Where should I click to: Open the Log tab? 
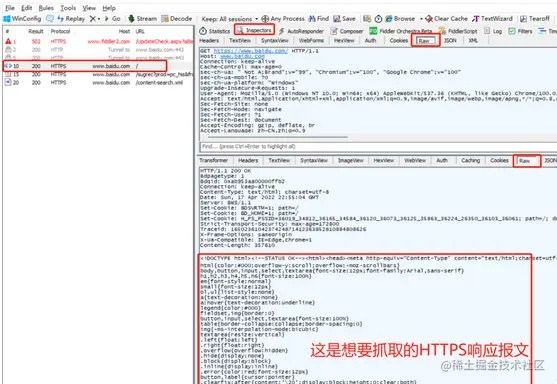[493, 31]
